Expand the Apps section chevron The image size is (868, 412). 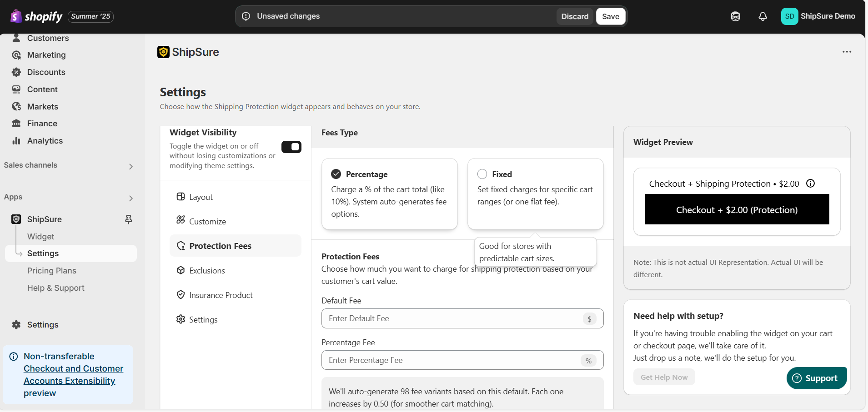[x=131, y=199]
